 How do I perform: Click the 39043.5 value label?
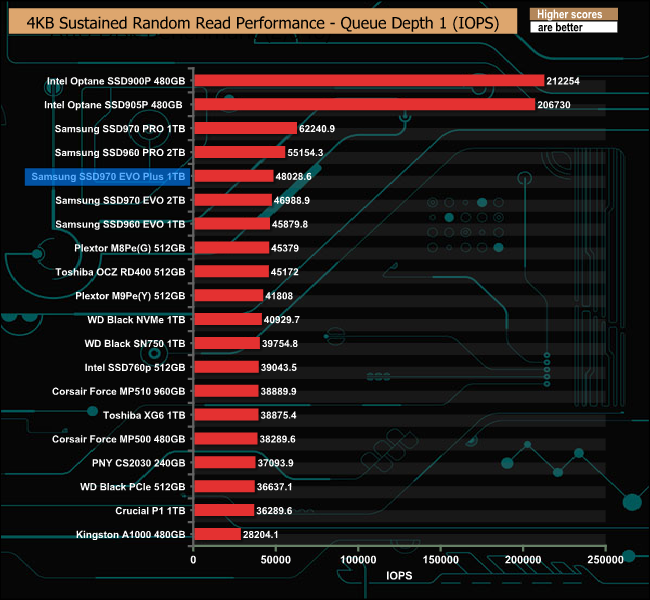[279, 367]
